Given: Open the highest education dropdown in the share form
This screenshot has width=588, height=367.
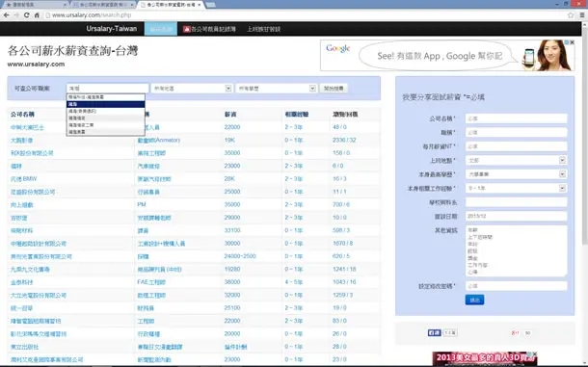Looking at the screenshot, I should (516, 174).
